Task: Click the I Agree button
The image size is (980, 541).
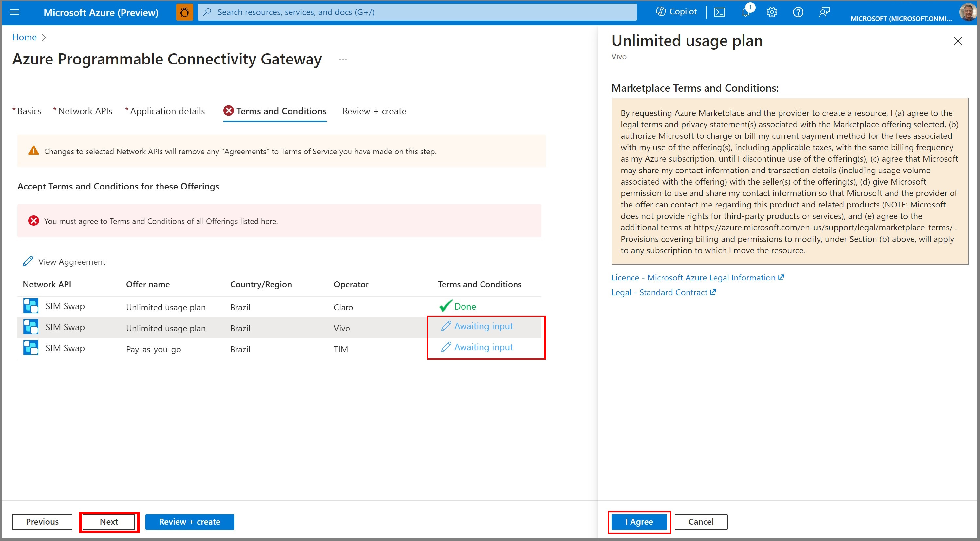Action: tap(639, 522)
